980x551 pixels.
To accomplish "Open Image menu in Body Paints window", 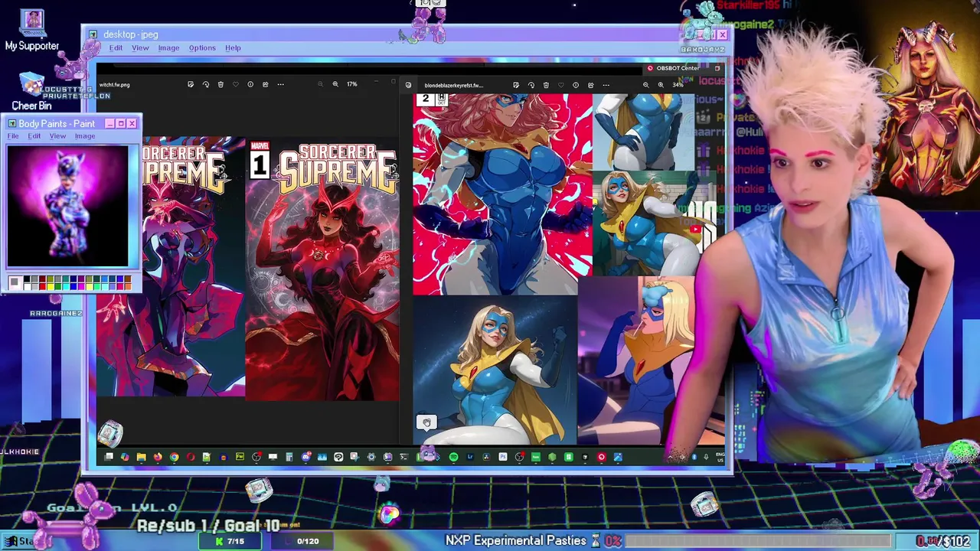I will pos(85,136).
